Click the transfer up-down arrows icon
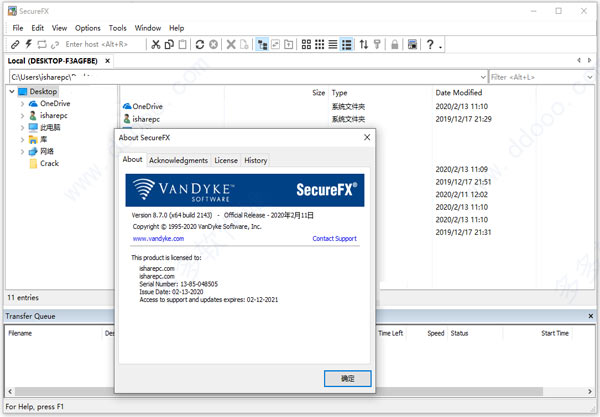Image resolution: width=600 pixels, height=417 pixels. tap(364, 44)
